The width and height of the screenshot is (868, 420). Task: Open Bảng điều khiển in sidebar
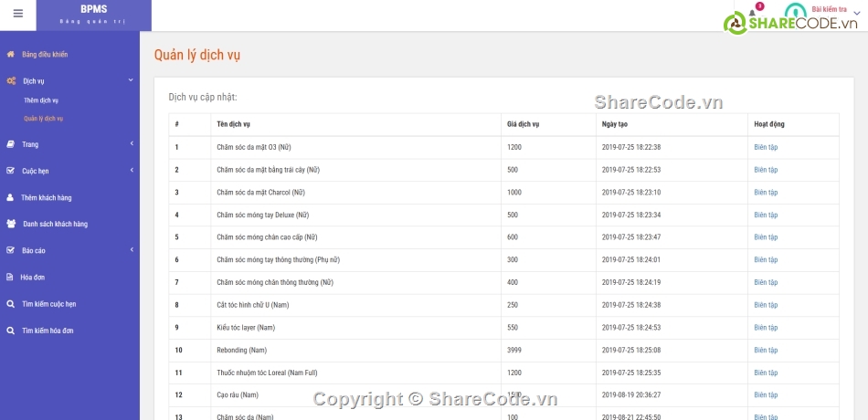[x=45, y=54]
